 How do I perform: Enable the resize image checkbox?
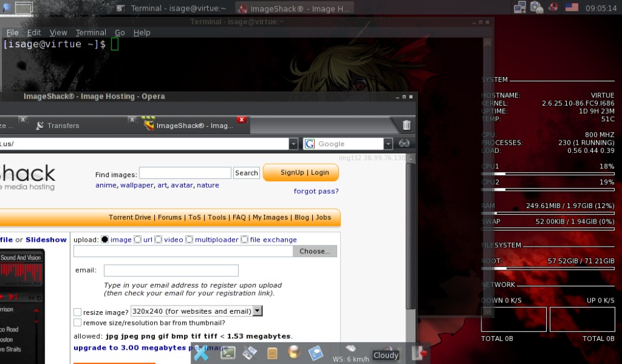tap(77, 312)
